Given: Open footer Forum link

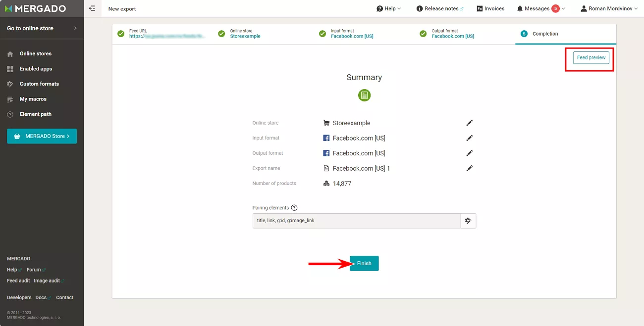Looking at the screenshot, I should tap(36, 270).
